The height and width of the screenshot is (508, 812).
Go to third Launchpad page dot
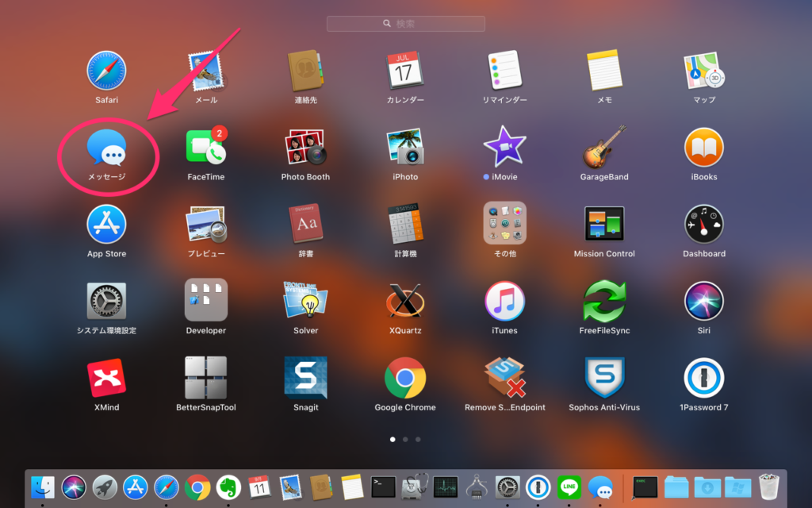[x=418, y=439]
